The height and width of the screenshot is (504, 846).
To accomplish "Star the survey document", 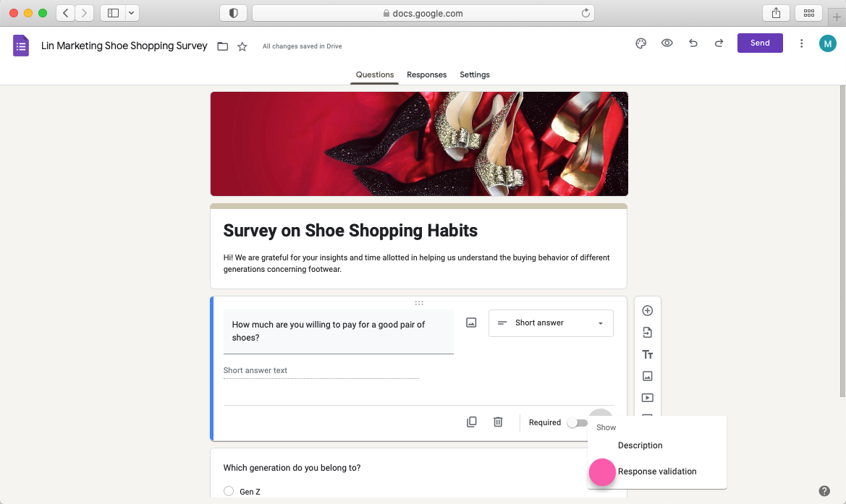I will 242,46.
